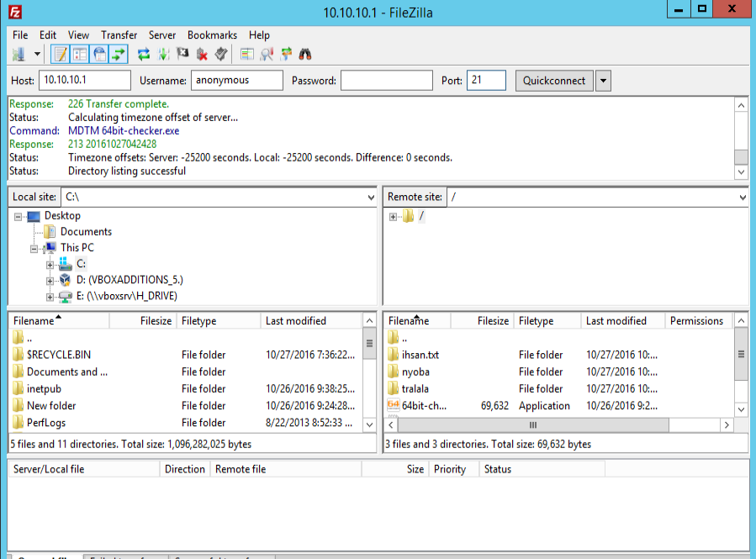Toggle synchronized browsing
The image size is (756, 559).
coord(287,54)
